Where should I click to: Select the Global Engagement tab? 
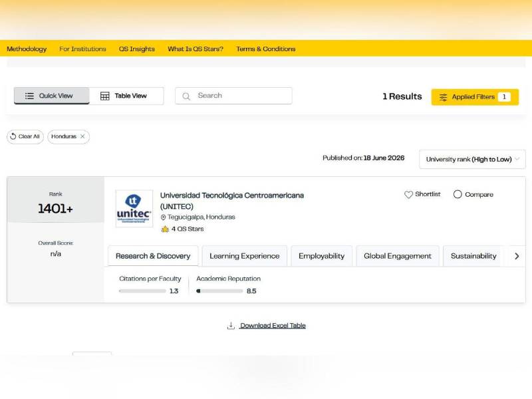pyautogui.click(x=397, y=256)
